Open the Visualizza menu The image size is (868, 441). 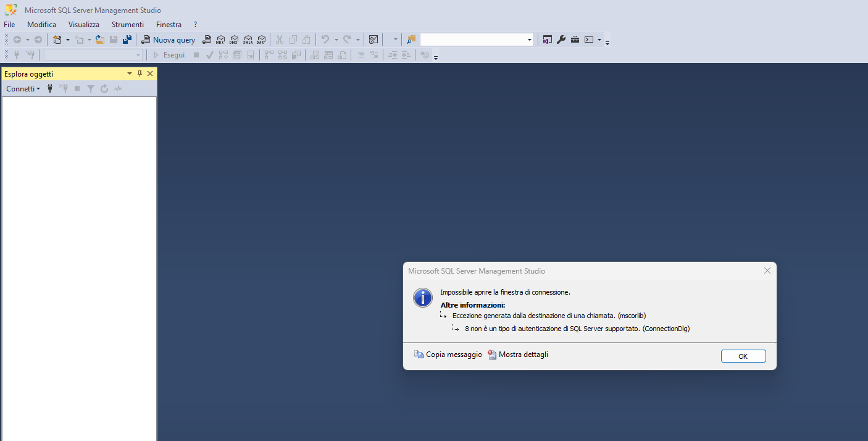(84, 25)
